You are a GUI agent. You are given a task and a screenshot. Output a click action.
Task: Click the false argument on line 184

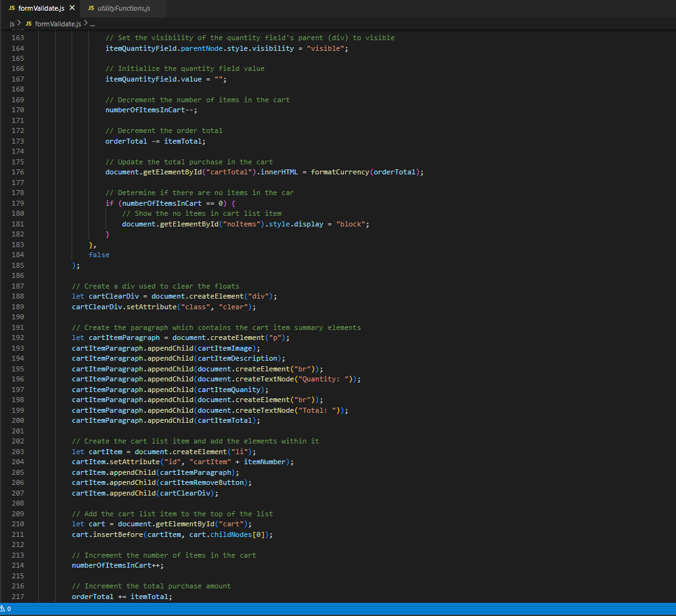pyautogui.click(x=99, y=255)
